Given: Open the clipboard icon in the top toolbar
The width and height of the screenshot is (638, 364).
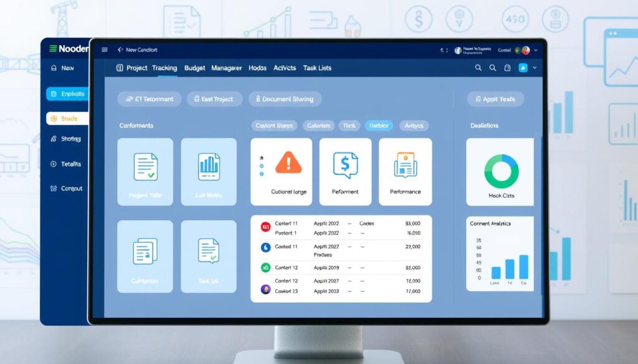Looking at the screenshot, I should point(507,68).
